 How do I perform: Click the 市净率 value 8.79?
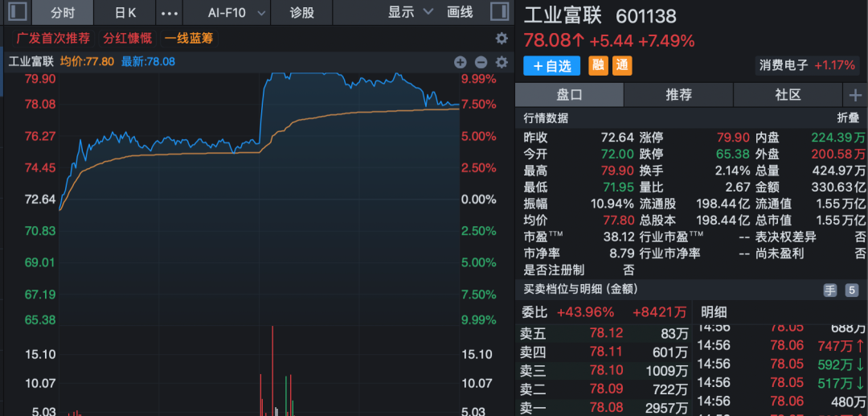point(622,253)
